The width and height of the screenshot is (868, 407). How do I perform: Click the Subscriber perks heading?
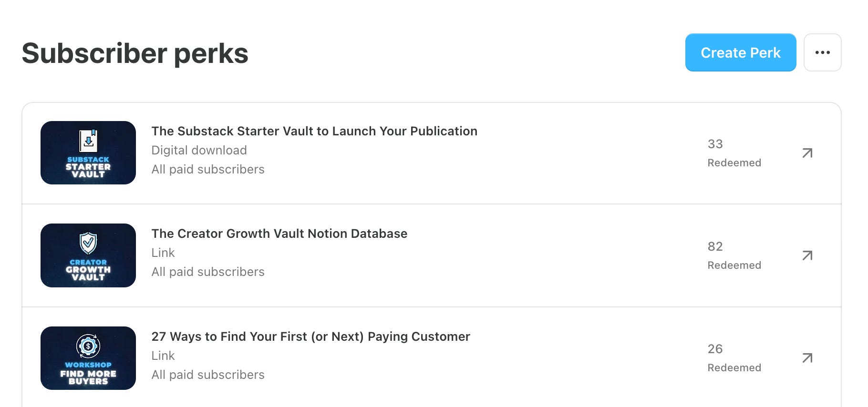tap(135, 53)
